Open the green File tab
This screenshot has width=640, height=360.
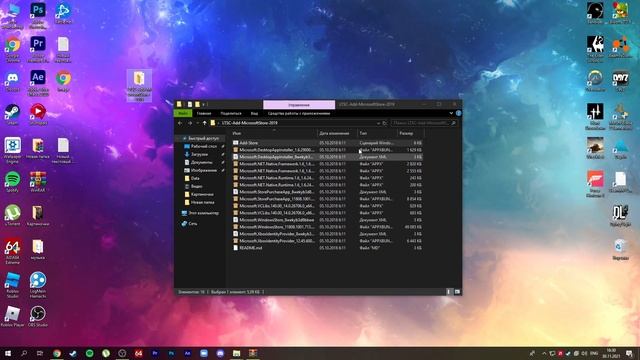tap(183, 113)
